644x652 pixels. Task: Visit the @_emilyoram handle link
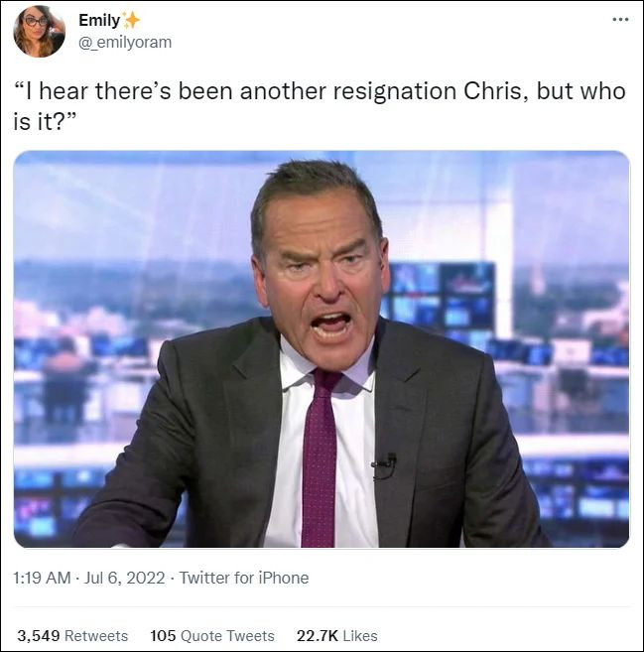(x=125, y=42)
